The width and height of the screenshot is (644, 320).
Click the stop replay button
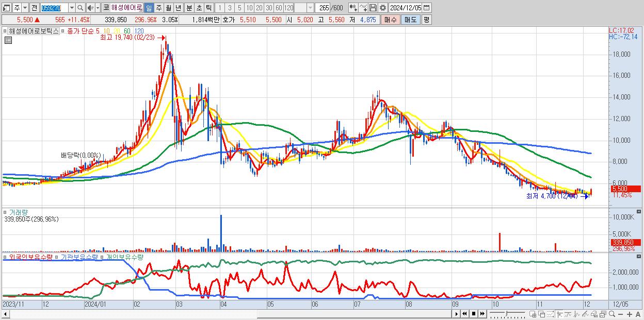pyautogui.click(x=474, y=314)
